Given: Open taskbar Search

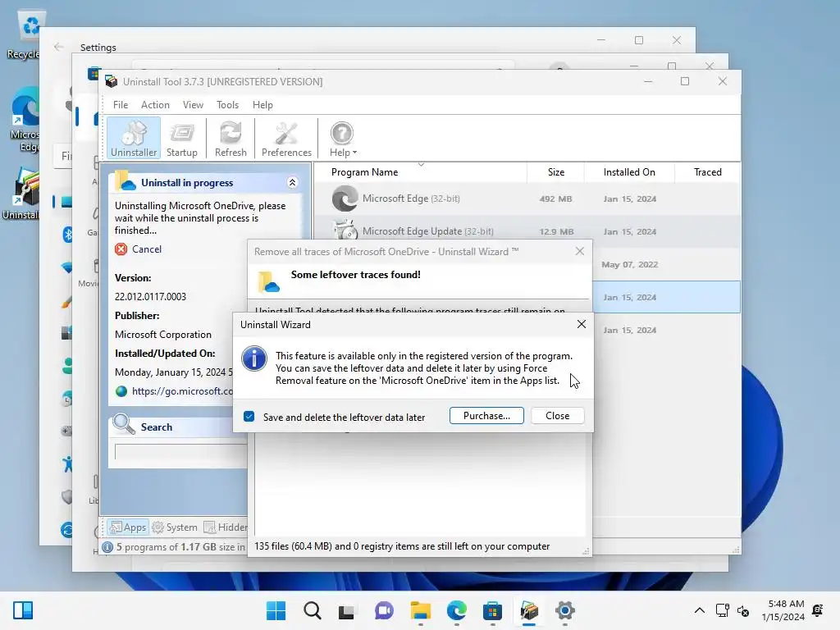Looking at the screenshot, I should click(313, 610).
